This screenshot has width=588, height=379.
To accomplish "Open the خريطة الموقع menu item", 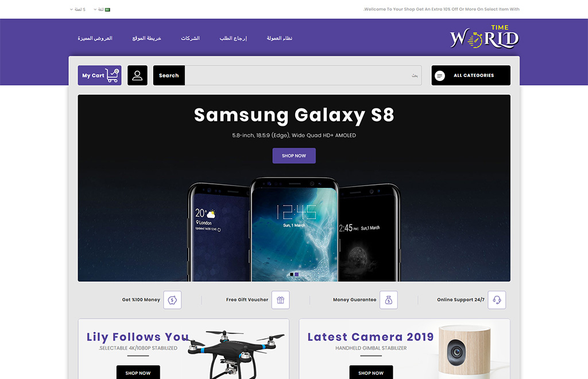I will pos(146,38).
